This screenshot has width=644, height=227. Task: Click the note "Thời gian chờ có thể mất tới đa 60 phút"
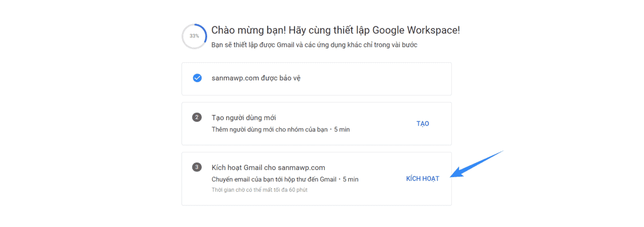260,189
